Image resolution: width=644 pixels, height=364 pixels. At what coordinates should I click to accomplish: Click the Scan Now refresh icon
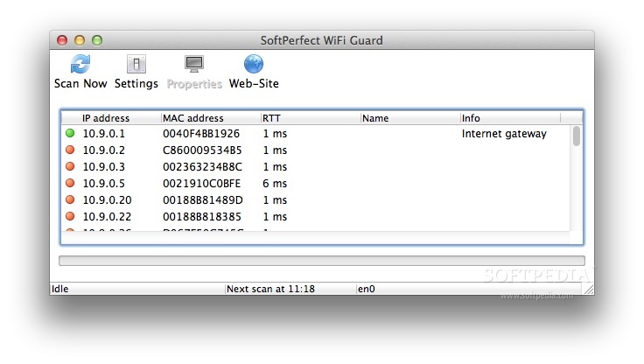point(80,64)
